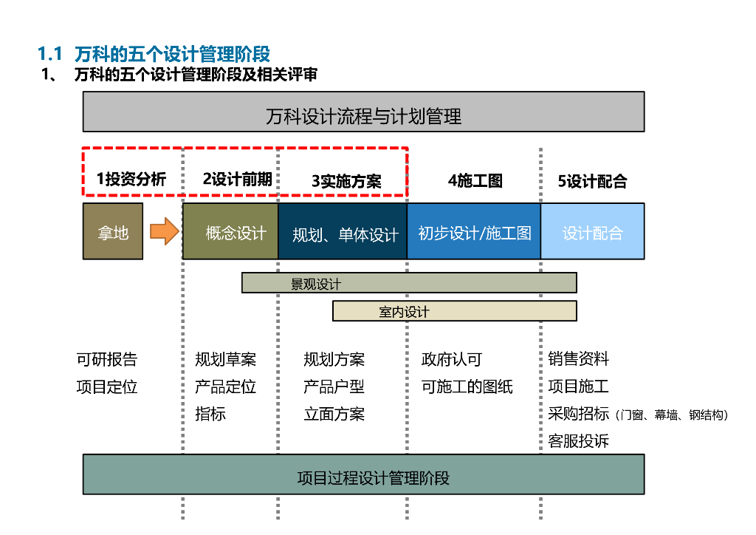
Task: Click the blue '初步设计/施工图' block
Action: (x=474, y=231)
